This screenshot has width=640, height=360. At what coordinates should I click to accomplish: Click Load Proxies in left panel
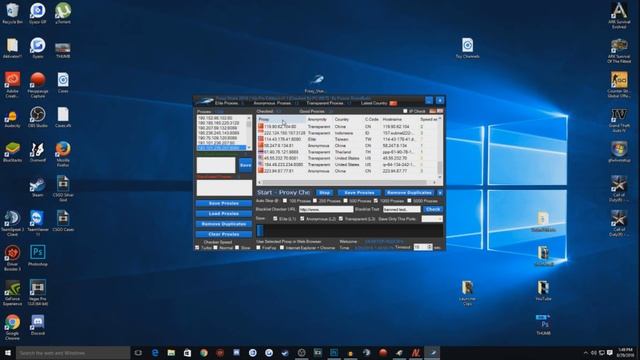click(224, 213)
